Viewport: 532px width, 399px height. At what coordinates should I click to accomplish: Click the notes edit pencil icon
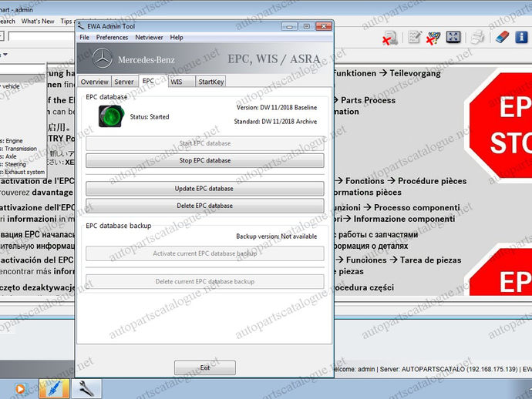pyautogui.click(x=414, y=37)
